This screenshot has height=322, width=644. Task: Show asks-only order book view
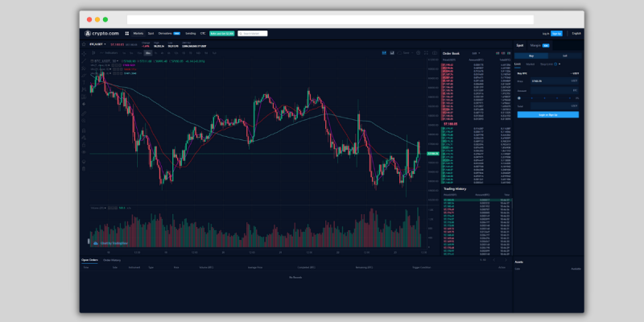tap(503, 53)
